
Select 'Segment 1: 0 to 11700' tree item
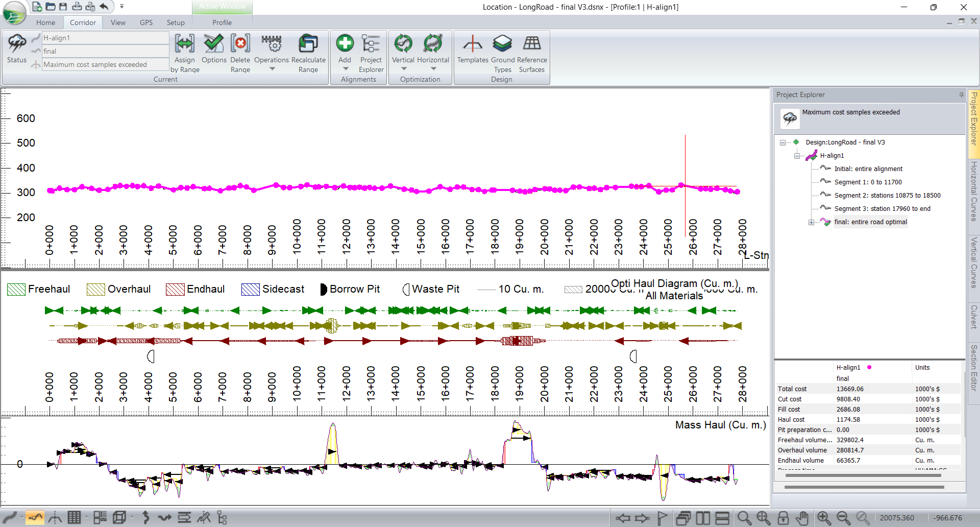[868, 182]
